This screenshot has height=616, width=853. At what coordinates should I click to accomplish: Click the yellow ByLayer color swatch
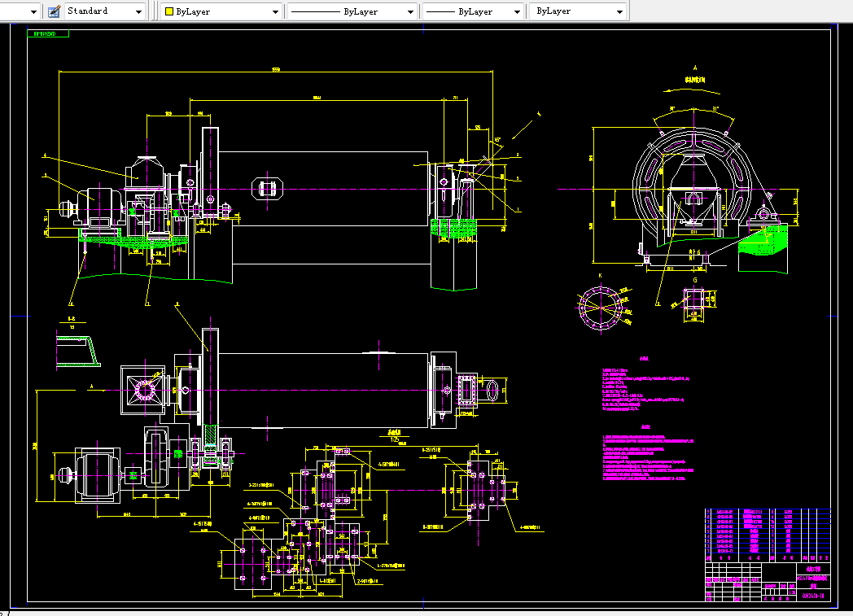tap(169, 11)
